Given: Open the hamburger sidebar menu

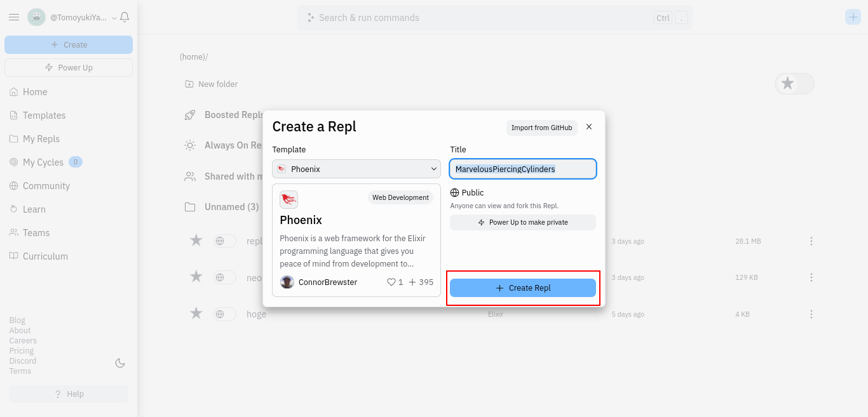Looking at the screenshot, I should point(14,17).
